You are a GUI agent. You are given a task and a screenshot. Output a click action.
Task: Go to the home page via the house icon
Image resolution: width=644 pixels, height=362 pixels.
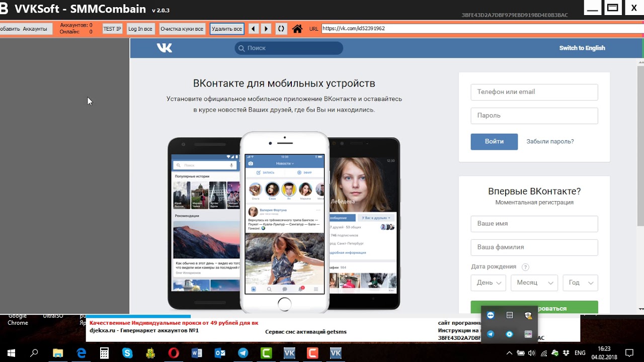click(x=297, y=29)
